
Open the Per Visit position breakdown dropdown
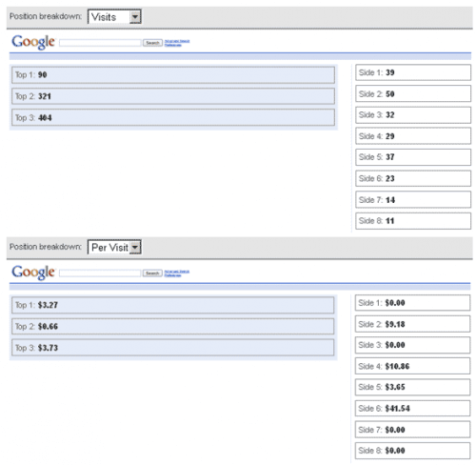tap(114, 247)
